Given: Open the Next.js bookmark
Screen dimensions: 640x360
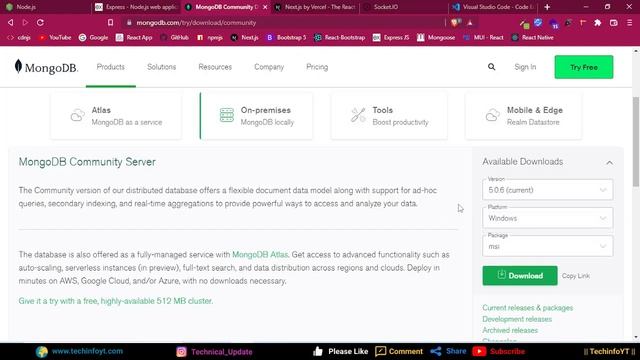Looking at the screenshot, I should click(244, 38).
